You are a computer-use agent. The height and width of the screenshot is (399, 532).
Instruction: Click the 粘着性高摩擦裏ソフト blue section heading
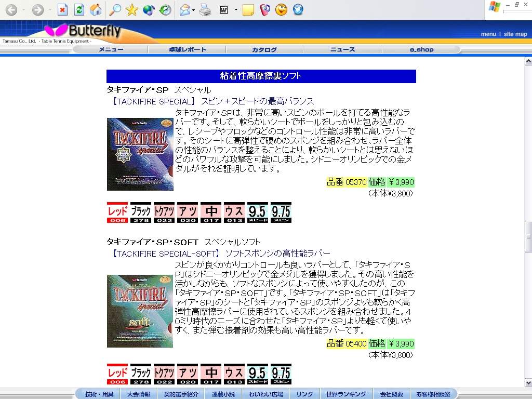point(261,76)
